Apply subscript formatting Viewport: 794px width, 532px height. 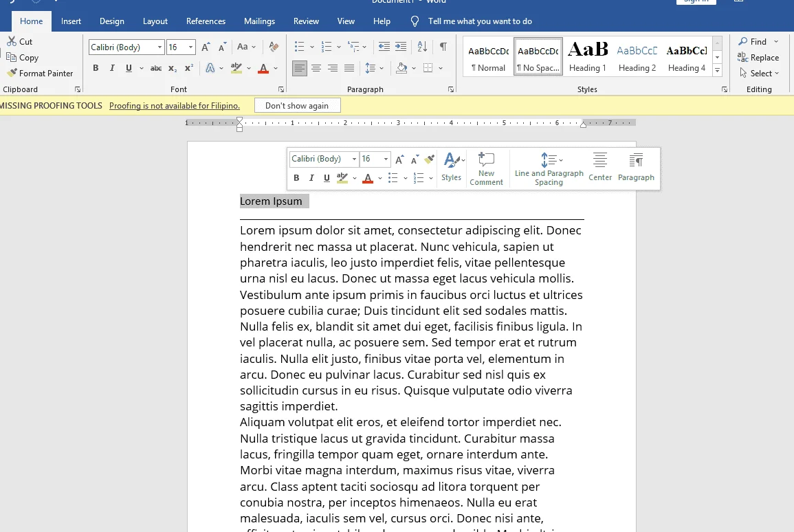[173, 68]
